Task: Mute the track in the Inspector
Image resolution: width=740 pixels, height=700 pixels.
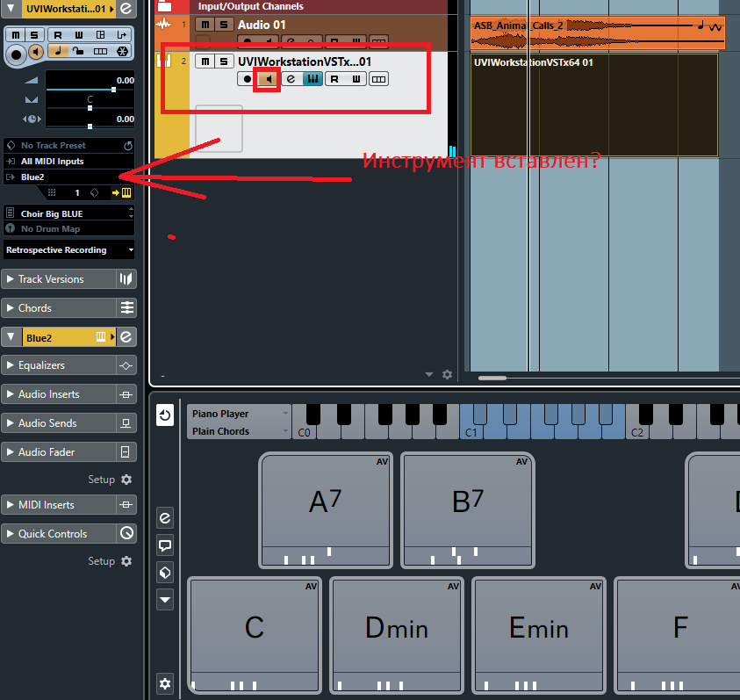Action: point(16,35)
